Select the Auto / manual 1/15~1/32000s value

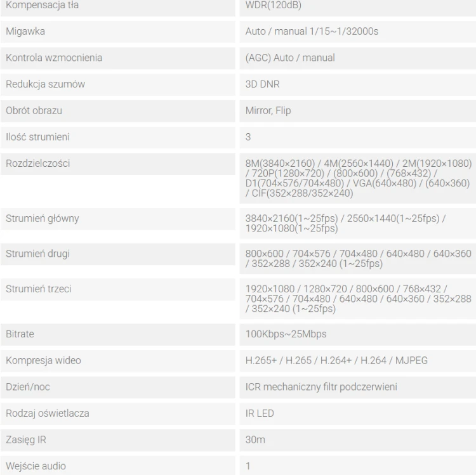coord(312,32)
